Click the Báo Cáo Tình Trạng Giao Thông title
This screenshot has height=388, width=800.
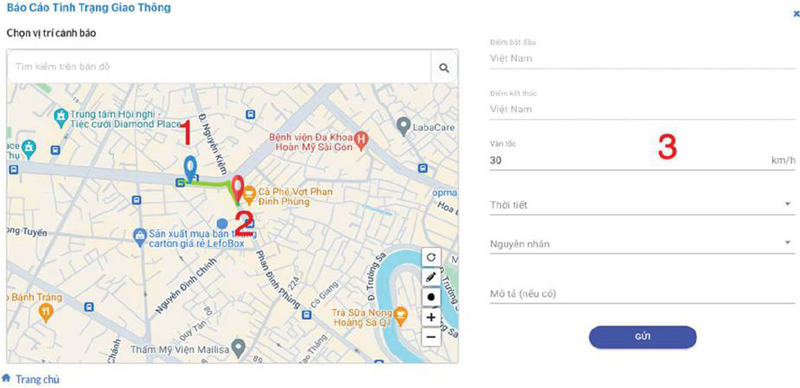[x=89, y=8]
